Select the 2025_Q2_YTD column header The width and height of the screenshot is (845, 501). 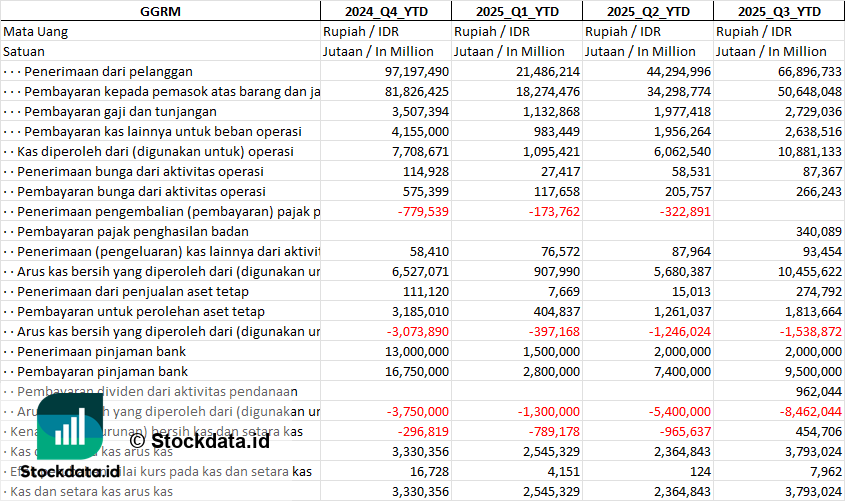tap(648, 11)
